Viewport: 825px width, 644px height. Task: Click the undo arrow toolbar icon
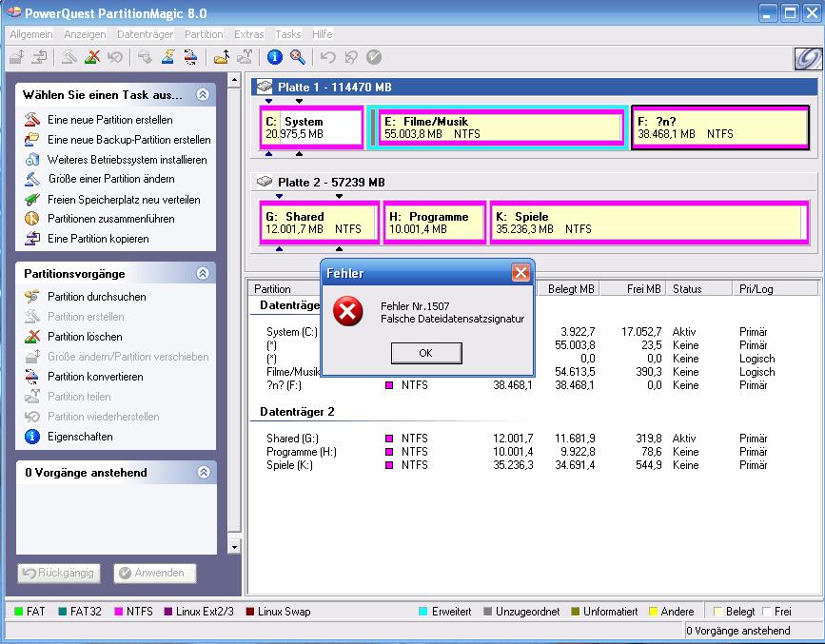[327, 57]
